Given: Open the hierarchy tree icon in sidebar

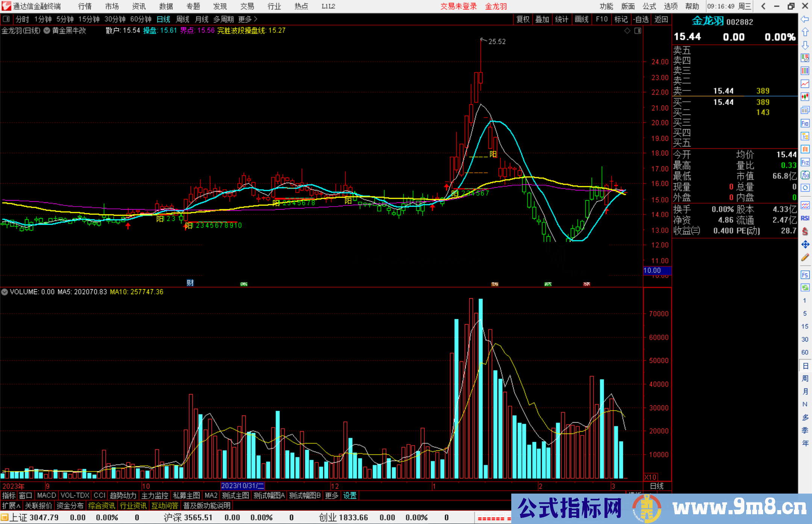Looking at the screenshot, I should (x=805, y=136).
